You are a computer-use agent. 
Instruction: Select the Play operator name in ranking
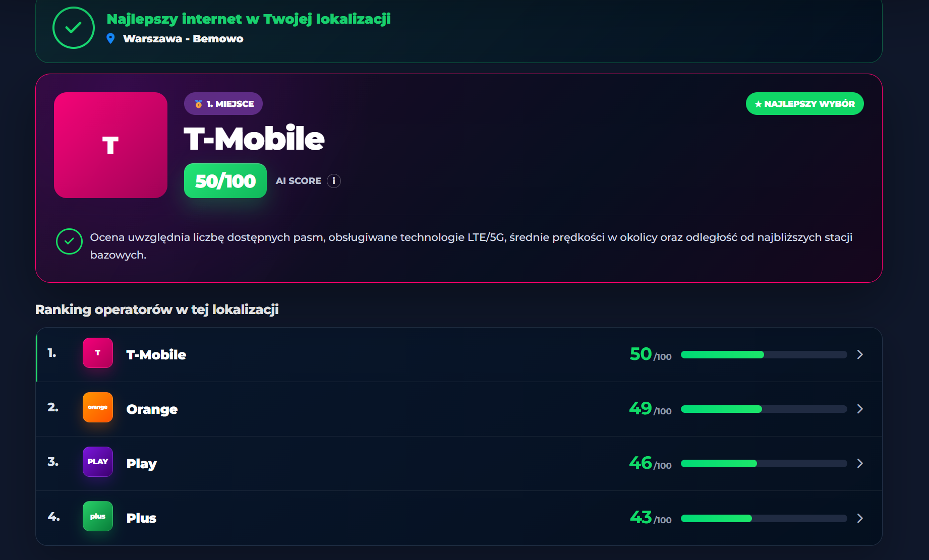click(142, 464)
